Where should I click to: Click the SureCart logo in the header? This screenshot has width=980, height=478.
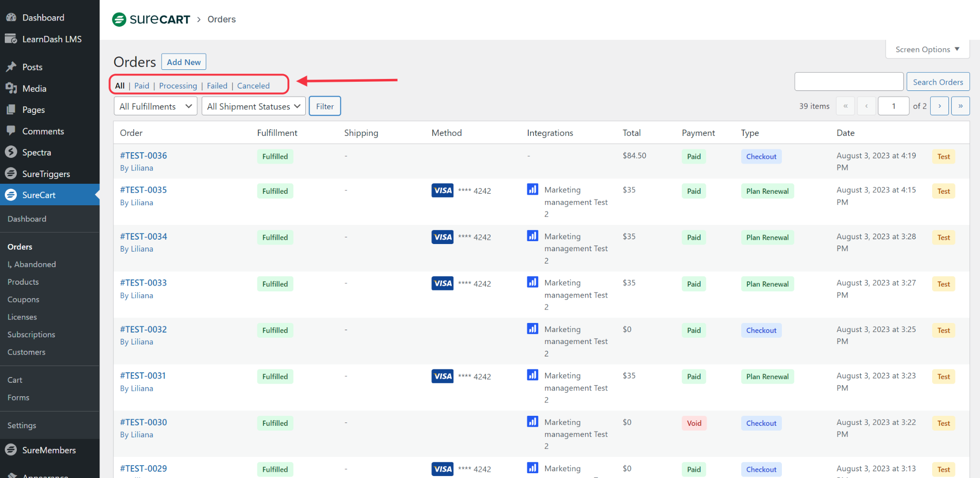tap(151, 20)
